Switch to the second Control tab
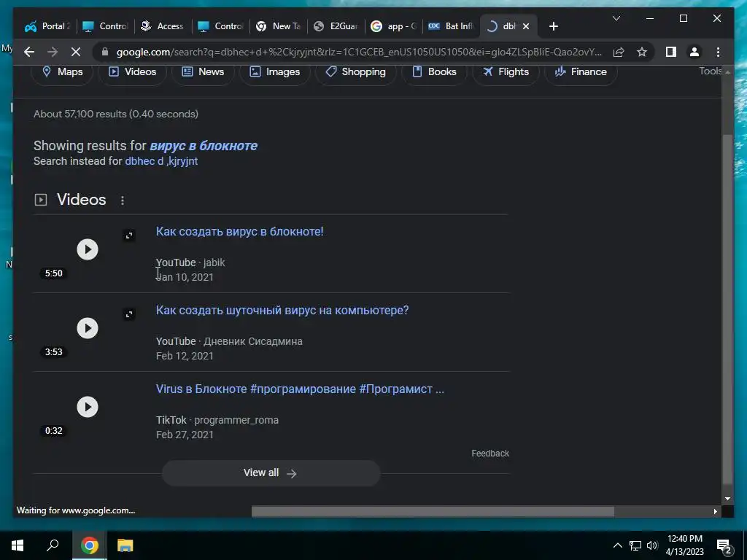This screenshot has height=560, width=747. (220, 26)
